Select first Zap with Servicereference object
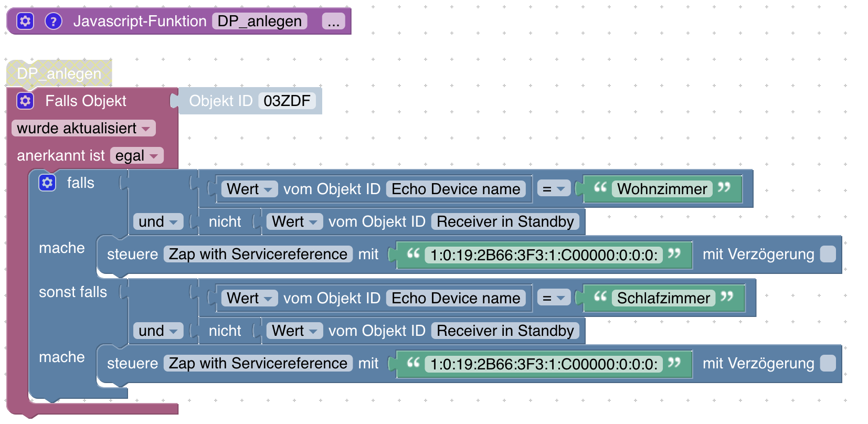 point(258,254)
